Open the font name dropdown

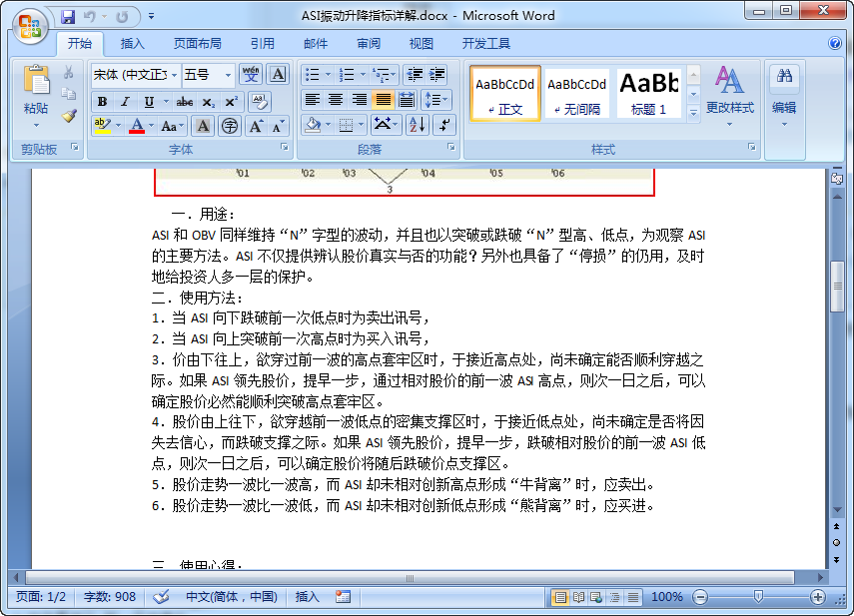pyautogui.click(x=175, y=75)
